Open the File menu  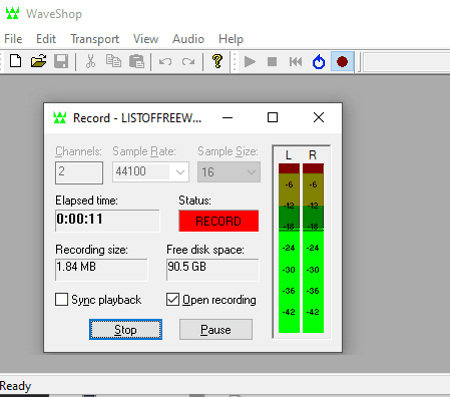[13, 39]
